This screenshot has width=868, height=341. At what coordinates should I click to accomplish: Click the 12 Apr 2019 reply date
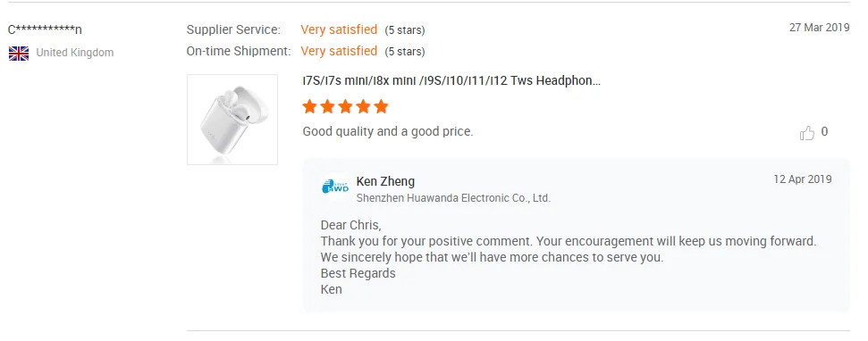[803, 179]
